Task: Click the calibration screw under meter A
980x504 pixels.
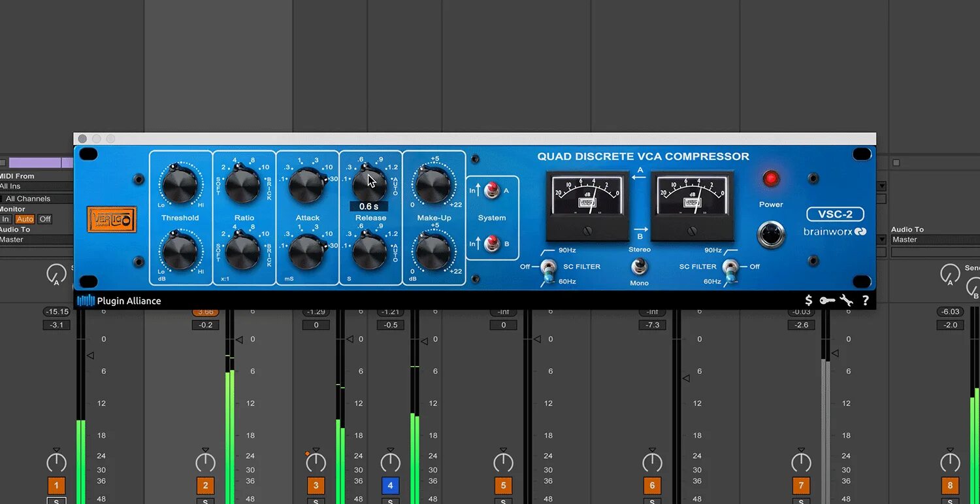Action: pos(587,230)
